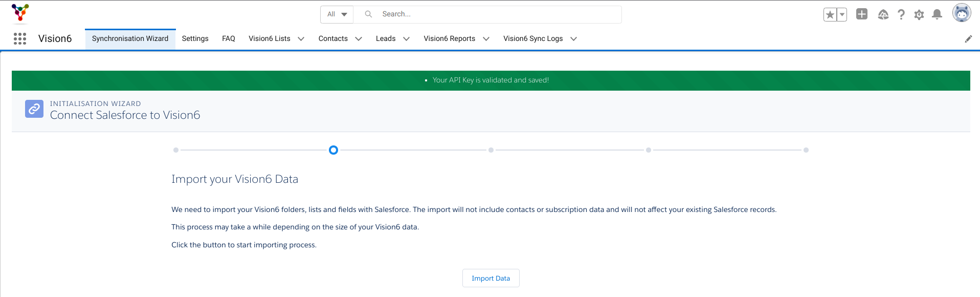
Task: Click the first wizard progress step dot
Action: click(176, 150)
